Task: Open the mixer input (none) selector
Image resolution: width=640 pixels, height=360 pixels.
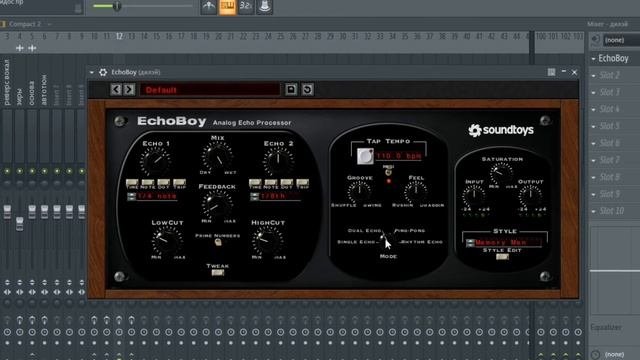Action: pyautogui.click(x=622, y=40)
